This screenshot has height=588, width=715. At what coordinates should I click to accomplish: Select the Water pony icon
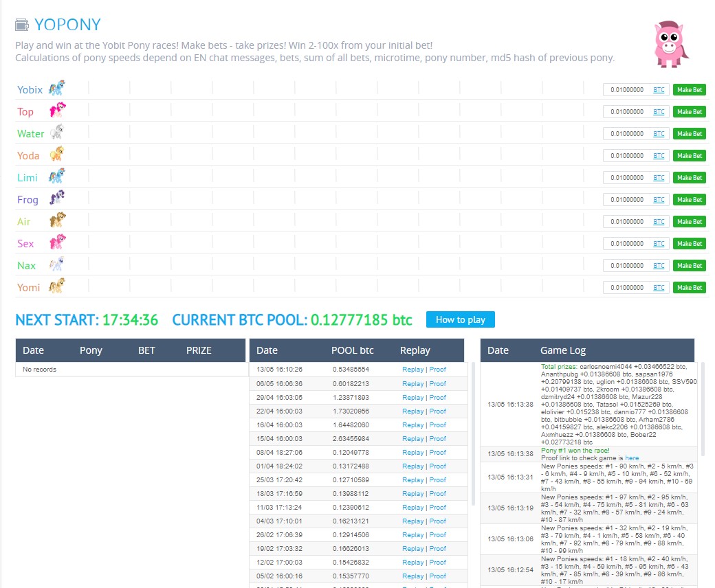(57, 132)
